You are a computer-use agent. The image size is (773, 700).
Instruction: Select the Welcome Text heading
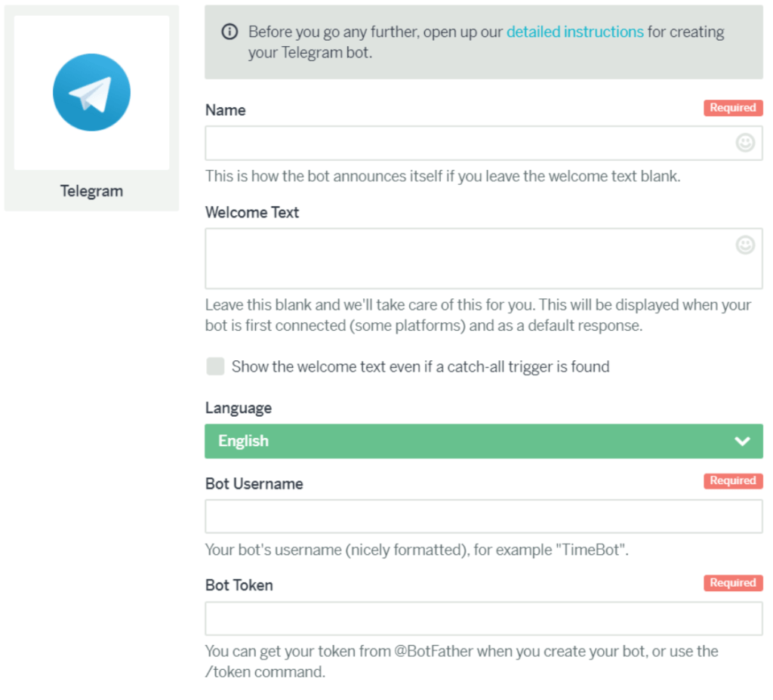tap(251, 212)
